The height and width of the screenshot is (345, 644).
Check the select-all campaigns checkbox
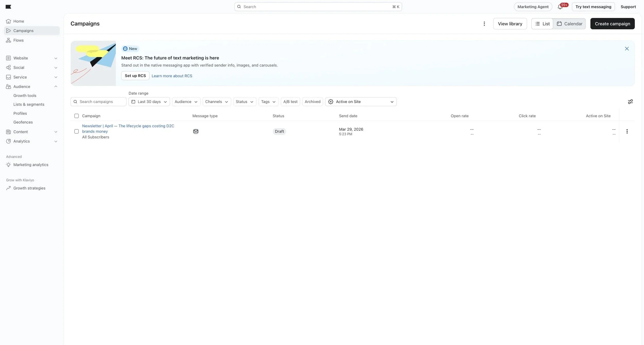coord(77,116)
